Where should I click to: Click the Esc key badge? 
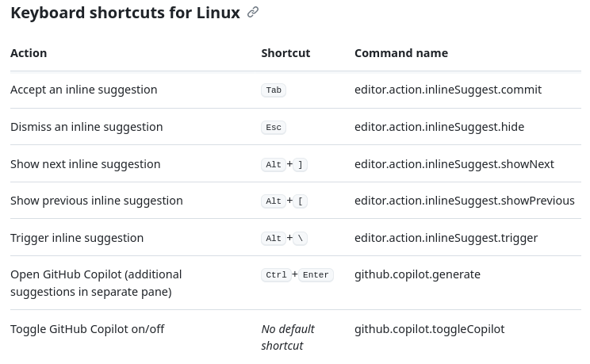(274, 128)
